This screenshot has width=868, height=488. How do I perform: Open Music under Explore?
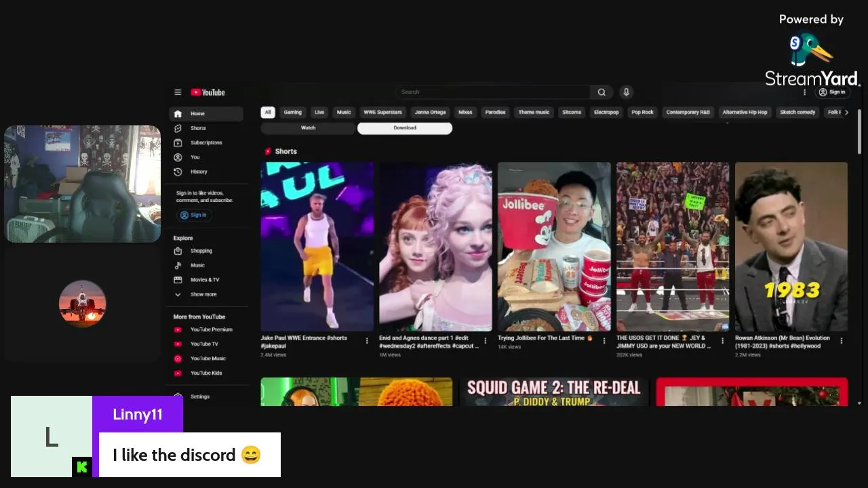[206, 265]
